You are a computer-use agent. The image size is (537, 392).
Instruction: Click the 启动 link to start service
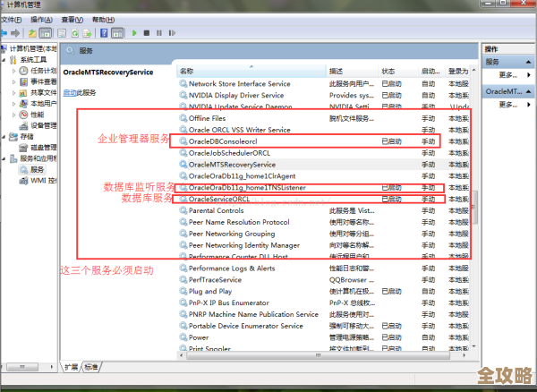(69, 92)
